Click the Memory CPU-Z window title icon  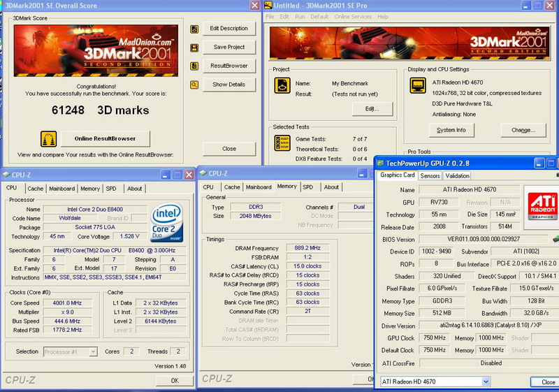(x=203, y=173)
